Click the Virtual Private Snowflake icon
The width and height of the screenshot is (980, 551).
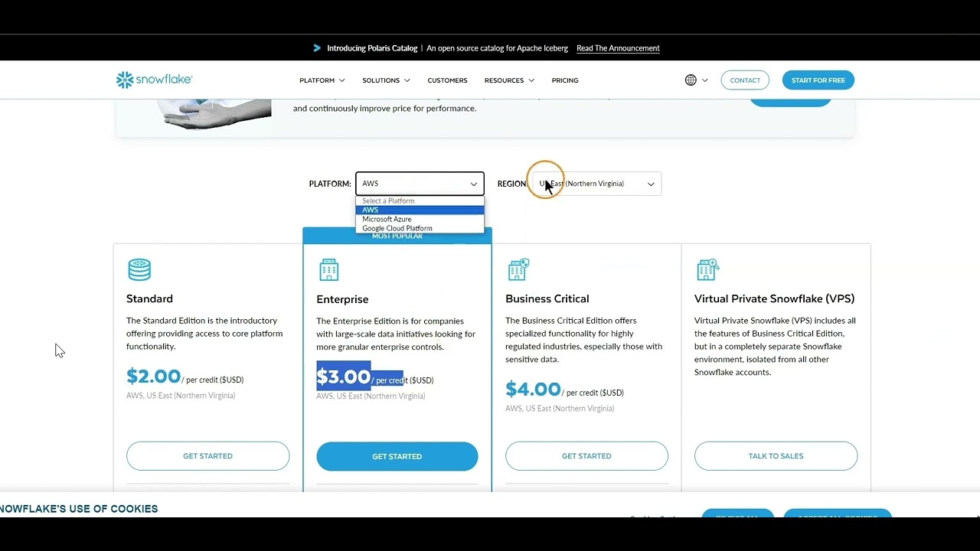707,269
